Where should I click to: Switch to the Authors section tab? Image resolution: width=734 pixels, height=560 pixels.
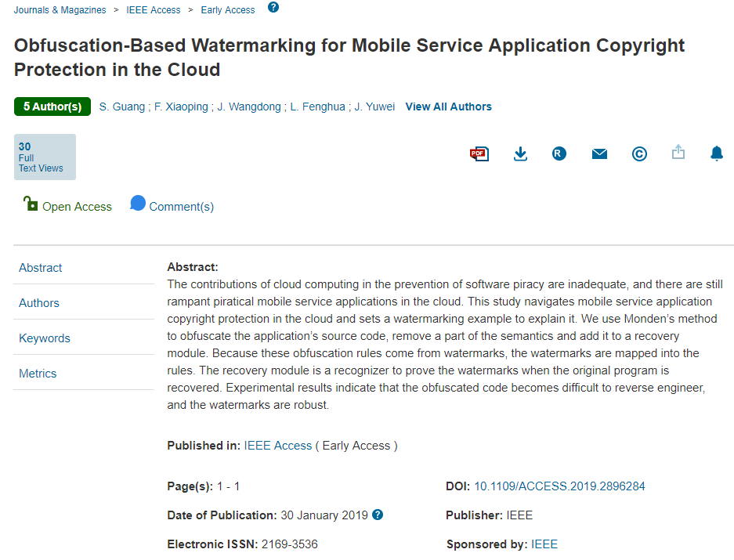click(39, 303)
